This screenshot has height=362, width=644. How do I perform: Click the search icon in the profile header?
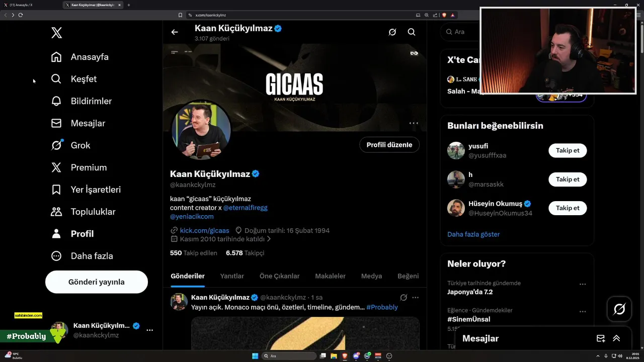[412, 32]
